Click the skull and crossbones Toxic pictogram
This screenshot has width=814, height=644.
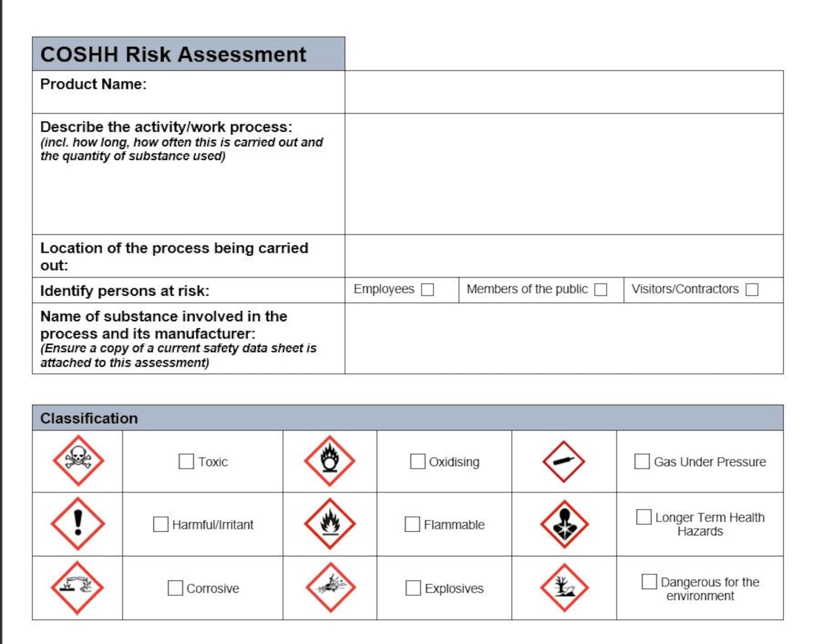click(x=78, y=461)
